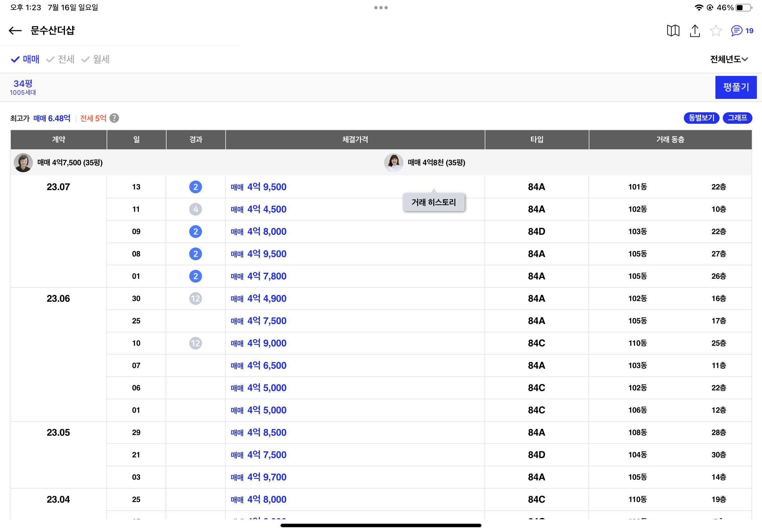Toggle the 매매 checkbox filter
This screenshot has height=532, width=762.
(25, 59)
